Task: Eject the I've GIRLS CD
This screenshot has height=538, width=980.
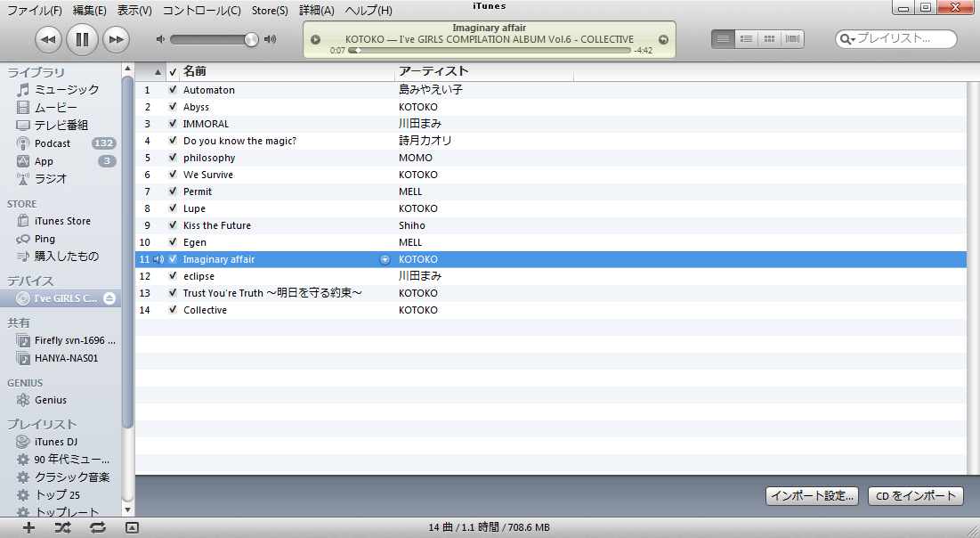Action: pos(109,298)
